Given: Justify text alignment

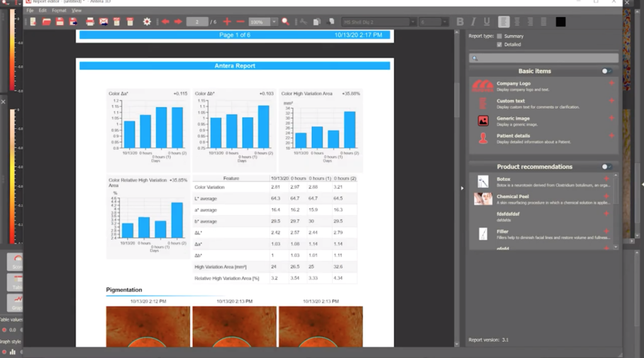Looking at the screenshot, I should (543, 22).
